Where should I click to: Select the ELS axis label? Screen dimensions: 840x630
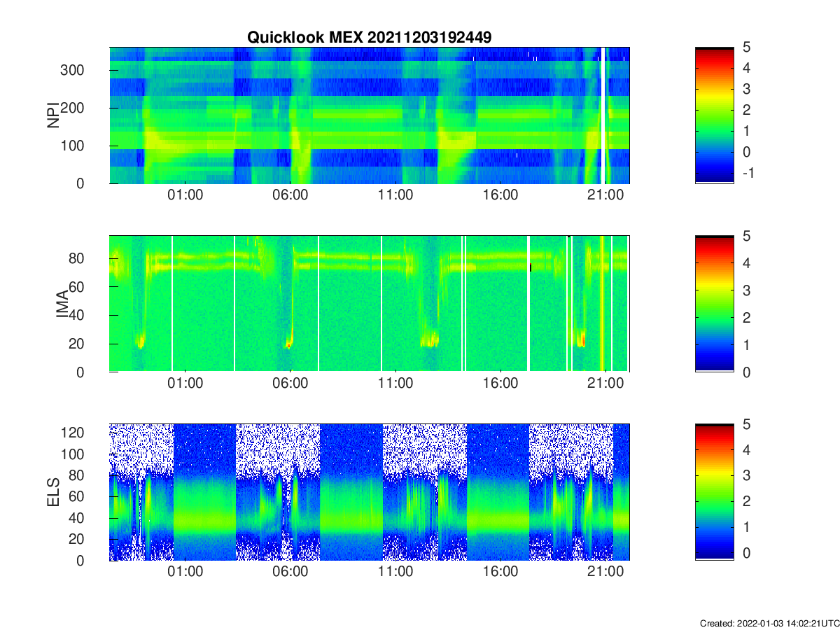pos(53,492)
